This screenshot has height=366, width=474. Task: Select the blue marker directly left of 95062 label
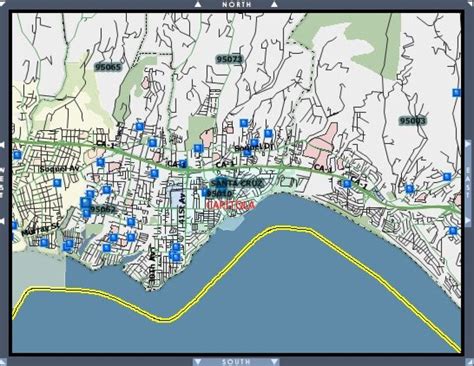click(x=86, y=213)
